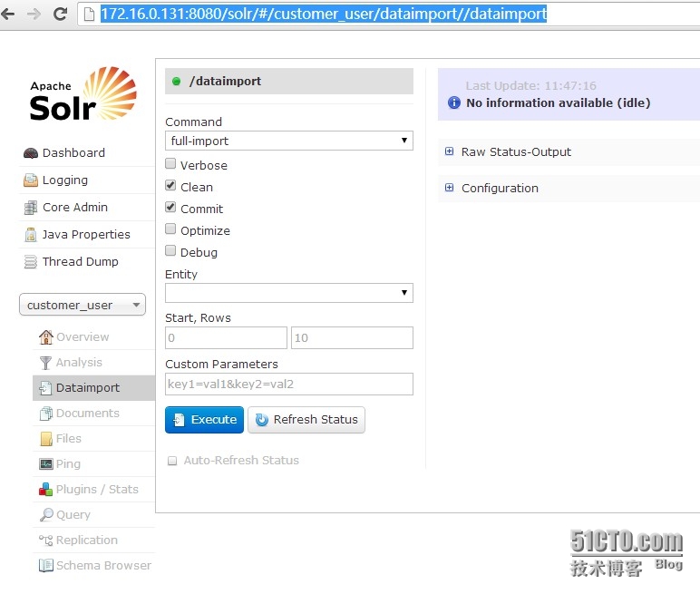This screenshot has width=700, height=594.
Task: Open the Entity dropdown
Action: point(289,293)
